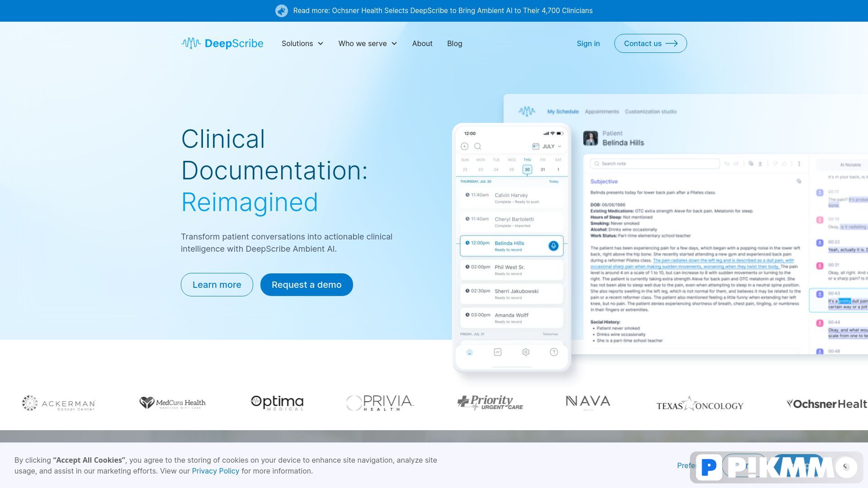Open the Blog page
Image resolution: width=868 pixels, height=488 pixels.
pyautogui.click(x=454, y=43)
